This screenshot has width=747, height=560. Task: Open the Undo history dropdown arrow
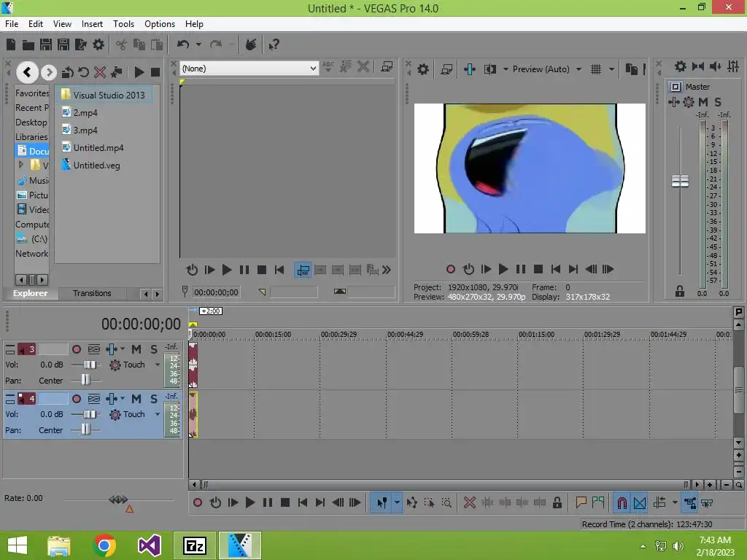click(198, 44)
